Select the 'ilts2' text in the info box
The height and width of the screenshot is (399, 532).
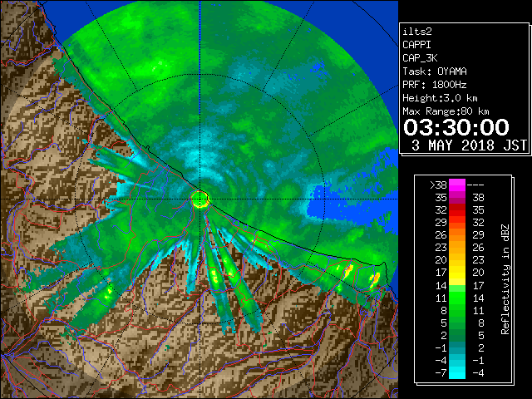[x=417, y=32]
